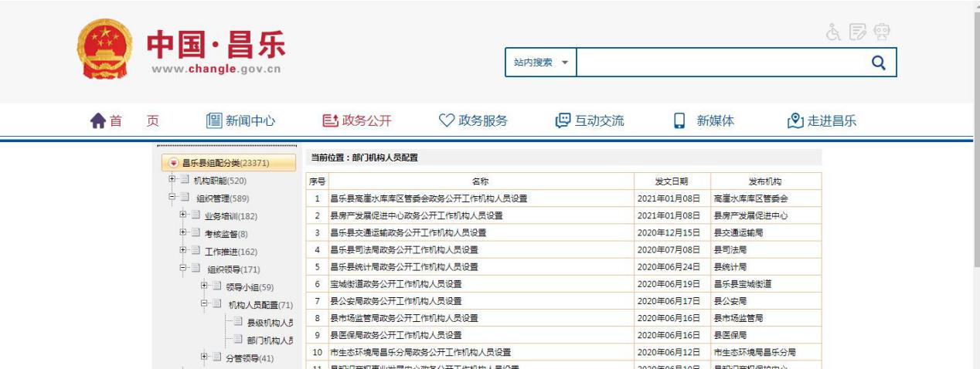Image resolution: width=980 pixels, height=369 pixels.
Task: Click the home icon beside 首页
Action: pos(98,121)
